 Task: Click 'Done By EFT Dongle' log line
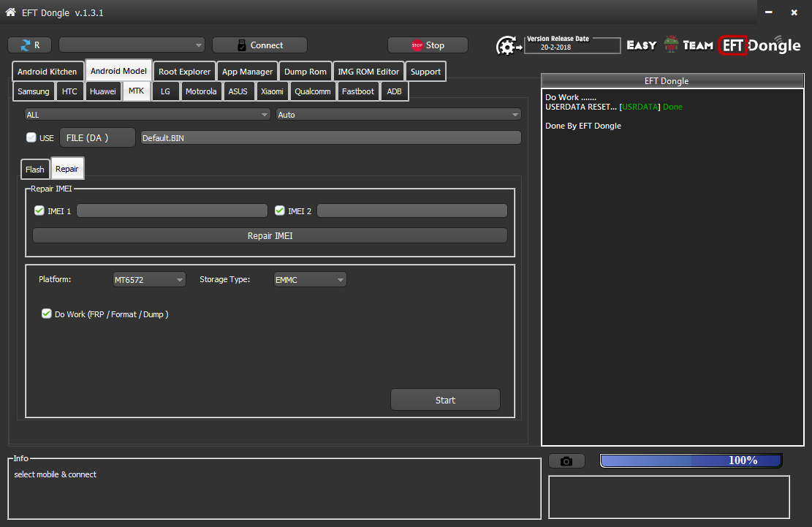[583, 126]
